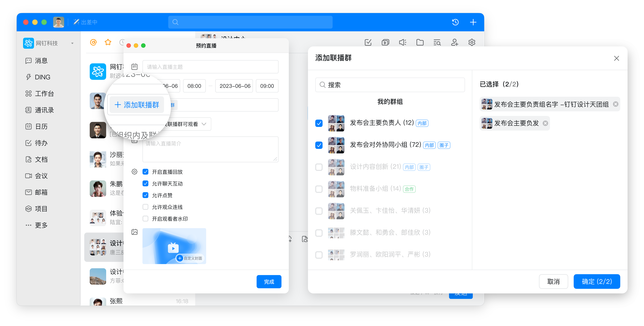Open the group announcement speaker icon

pyautogui.click(x=402, y=42)
